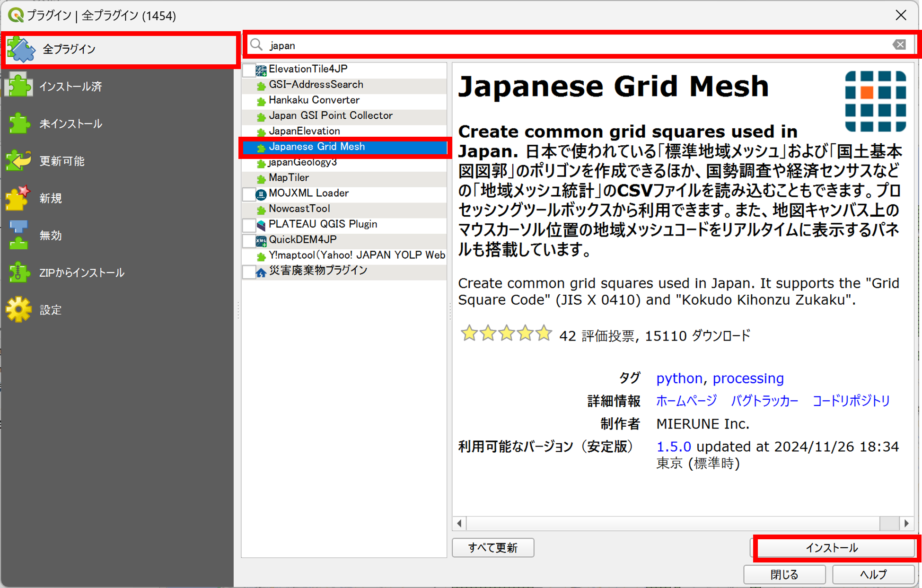Image resolution: width=922 pixels, height=588 pixels.
Task: Clear the search text with the X icon
Action: [899, 45]
